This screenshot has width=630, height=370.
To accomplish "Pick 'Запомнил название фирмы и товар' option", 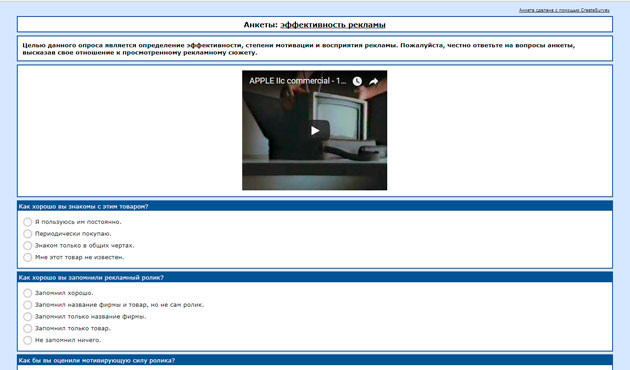I will coord(27,305).
